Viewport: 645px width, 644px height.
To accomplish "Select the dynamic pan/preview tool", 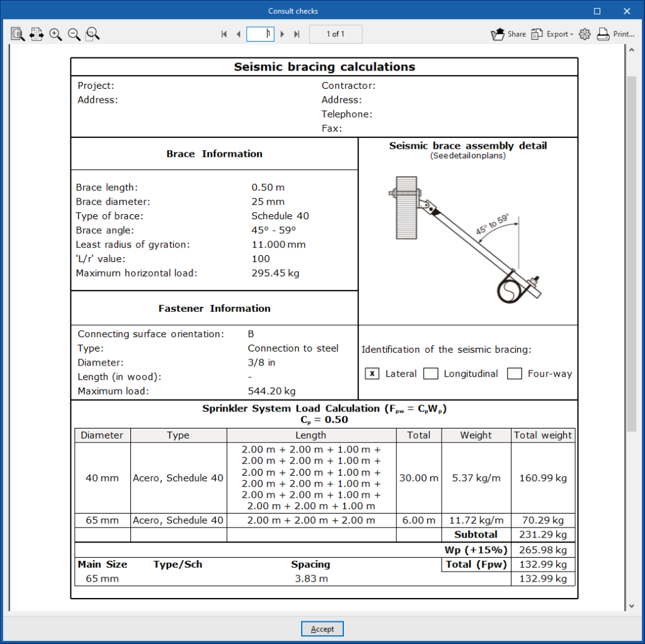I will point(18,34).
